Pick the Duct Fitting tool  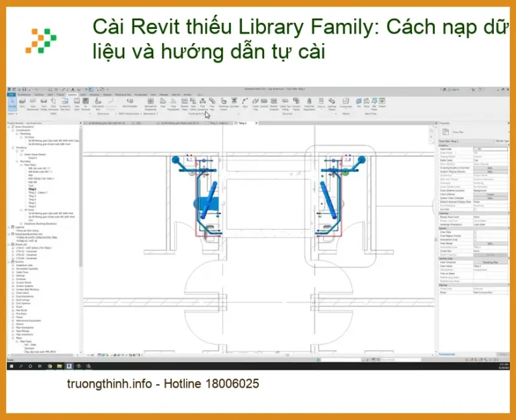coord(44,103)
